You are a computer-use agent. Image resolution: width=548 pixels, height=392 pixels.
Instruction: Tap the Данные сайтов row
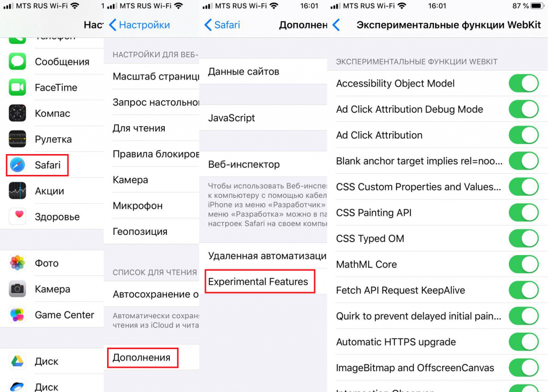coord(243,72)
